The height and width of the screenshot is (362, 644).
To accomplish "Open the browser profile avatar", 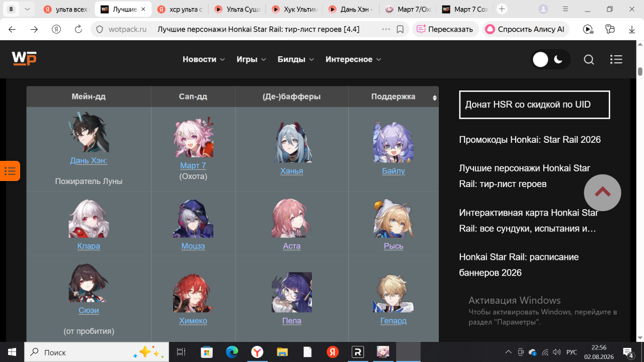I will click(x=543, y=9).
